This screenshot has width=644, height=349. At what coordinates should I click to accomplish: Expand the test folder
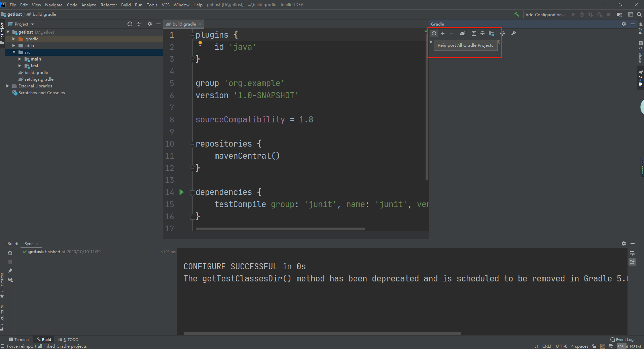[20, 66]
